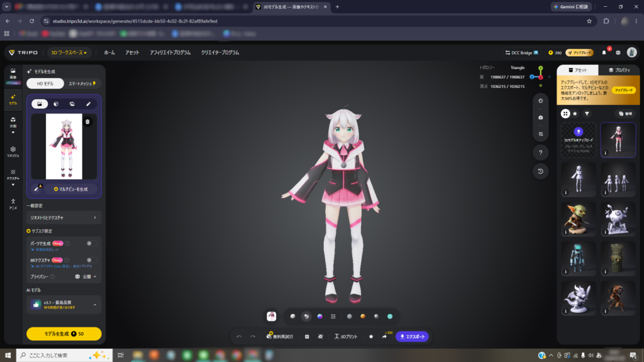
Task: Click the redo arrow in bottom toolbar
Action: coord(253,337)
